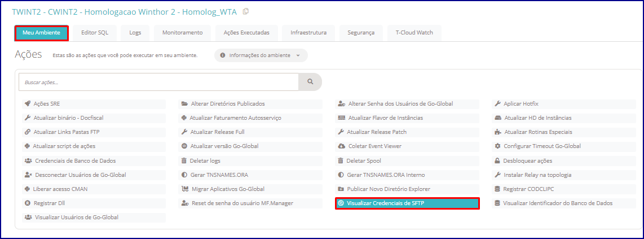644x239 pixels.
Task: Click Atualizar script de ações
Action: coord(94,146)
